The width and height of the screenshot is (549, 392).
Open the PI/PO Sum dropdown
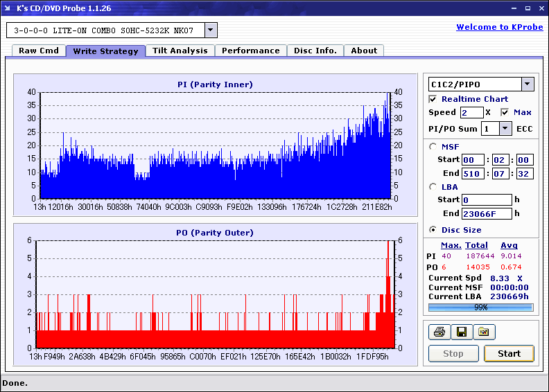point(505,129)
